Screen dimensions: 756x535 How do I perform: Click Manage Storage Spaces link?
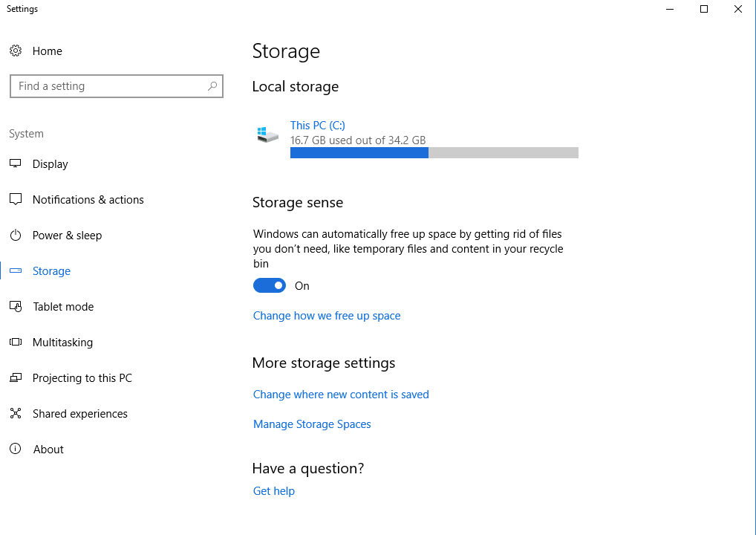point(312,424)
